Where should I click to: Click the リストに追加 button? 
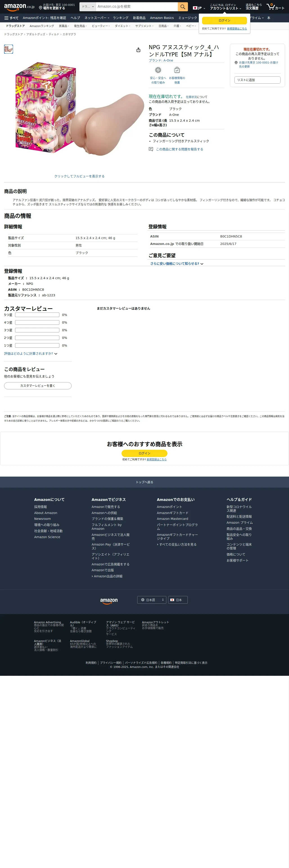257,80
